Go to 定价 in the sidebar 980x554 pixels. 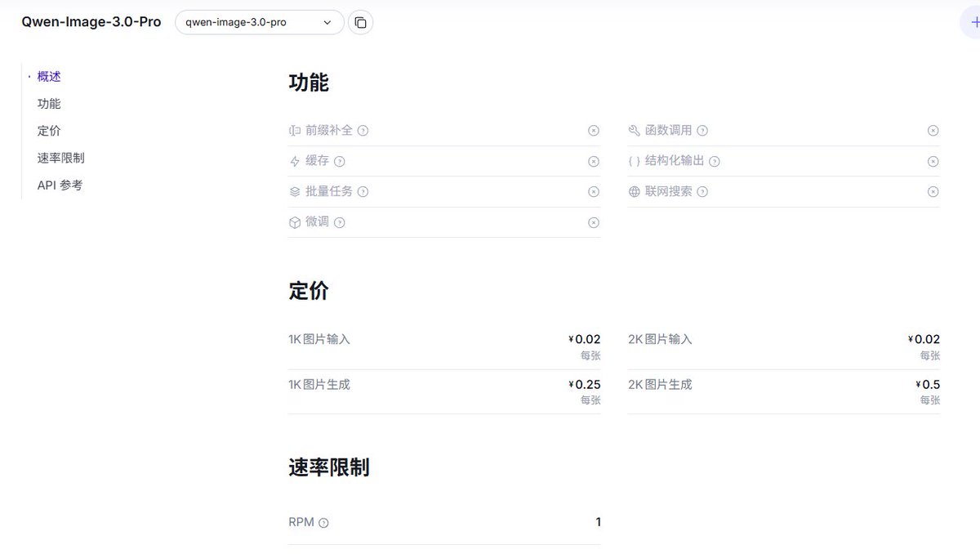click(49, 131)
